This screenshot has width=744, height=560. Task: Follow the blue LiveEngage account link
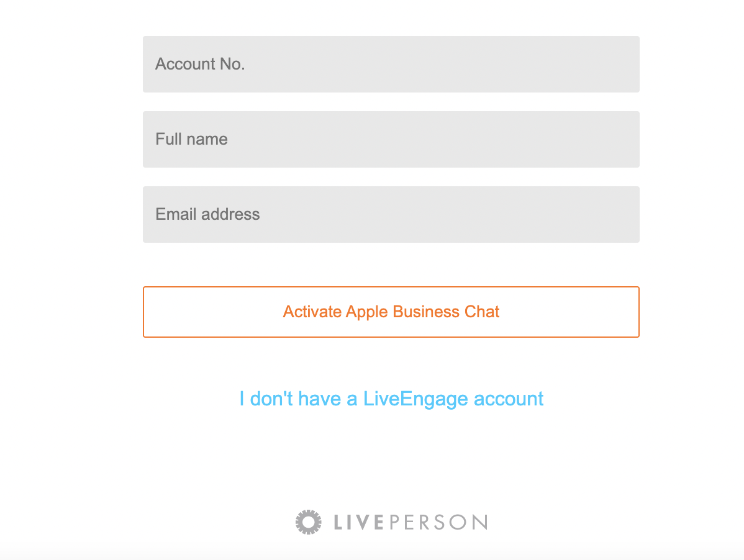pyautogui.click(x=391, y=399)
